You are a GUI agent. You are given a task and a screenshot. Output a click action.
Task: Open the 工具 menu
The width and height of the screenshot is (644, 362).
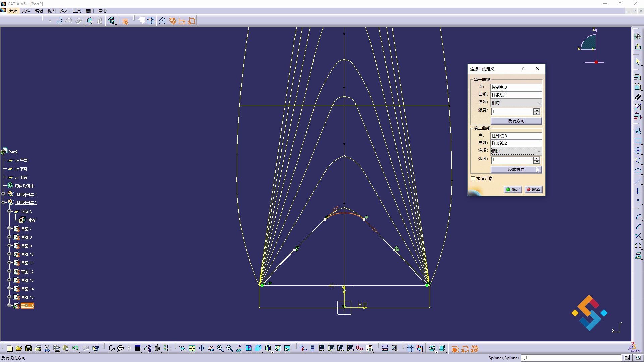[x=77, y=11]
